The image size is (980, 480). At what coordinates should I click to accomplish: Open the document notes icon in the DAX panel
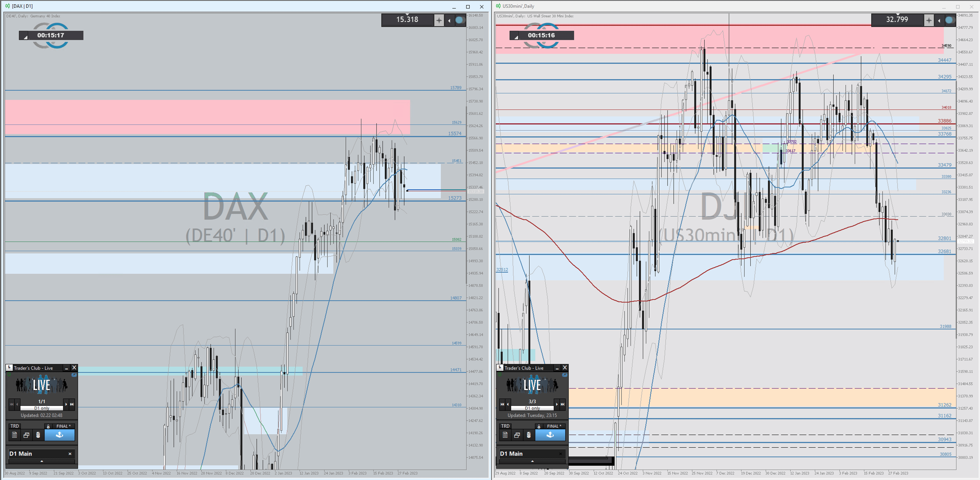click(x=14, y=435)
